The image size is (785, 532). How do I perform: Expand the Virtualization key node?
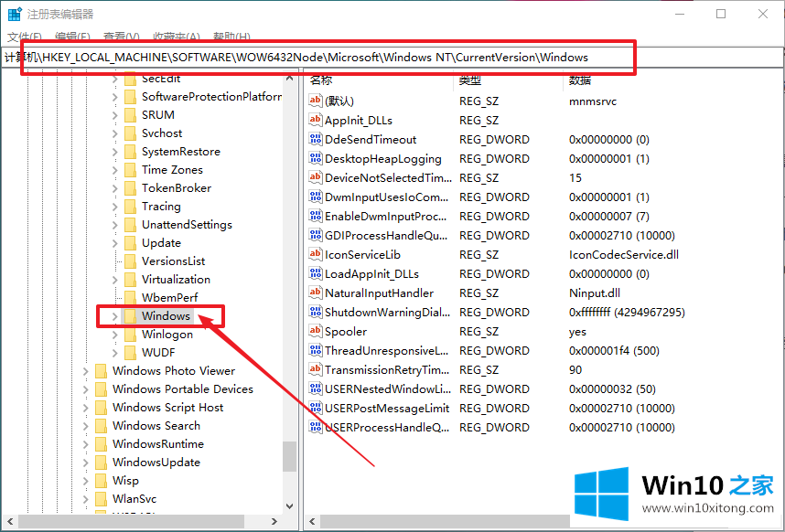pyautogui.click(x=114, y=280)
